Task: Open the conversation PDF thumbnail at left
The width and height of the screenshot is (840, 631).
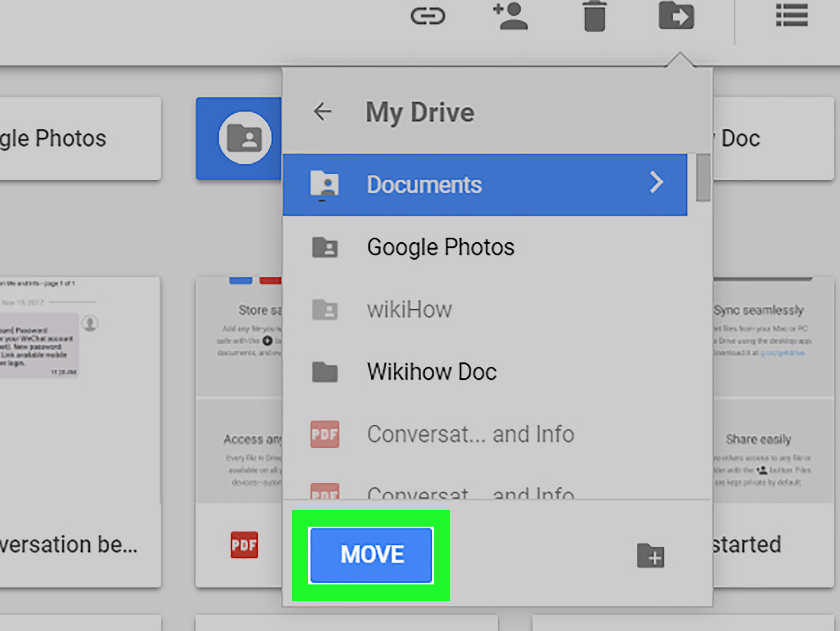Action: (x=80, y=390)
